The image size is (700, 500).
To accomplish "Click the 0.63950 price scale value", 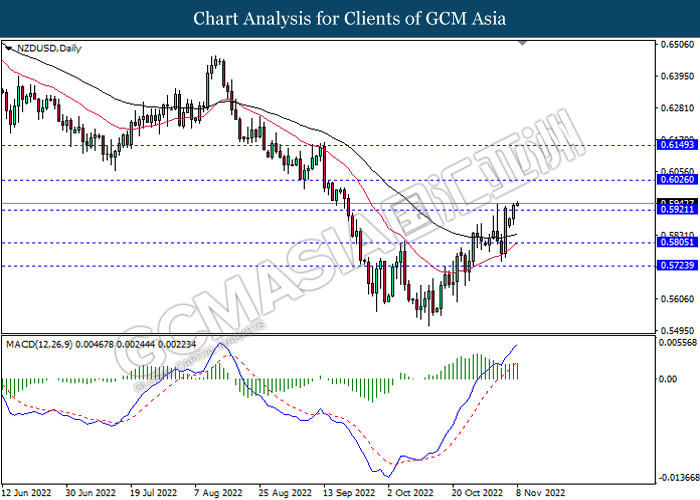I will pos(677,76).
